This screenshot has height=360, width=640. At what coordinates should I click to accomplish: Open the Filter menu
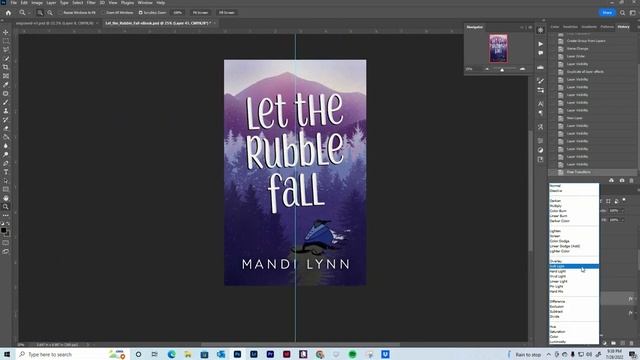coord(91,2)
